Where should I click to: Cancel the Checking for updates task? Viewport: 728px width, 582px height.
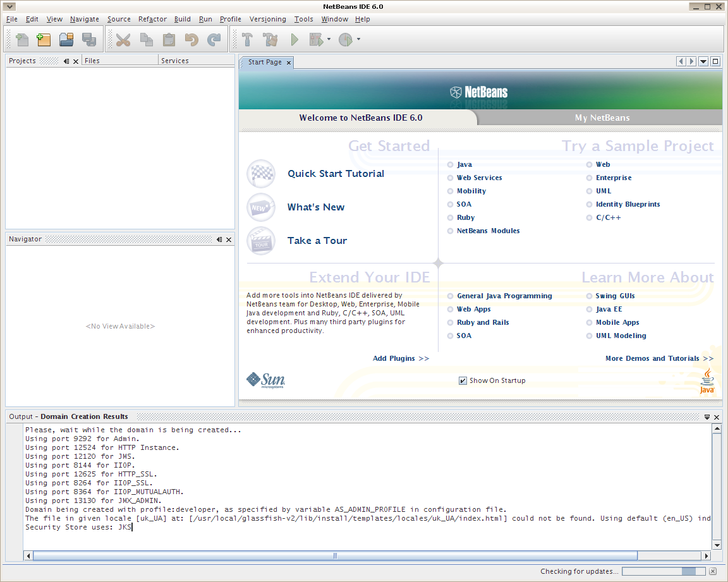point(713,571)
